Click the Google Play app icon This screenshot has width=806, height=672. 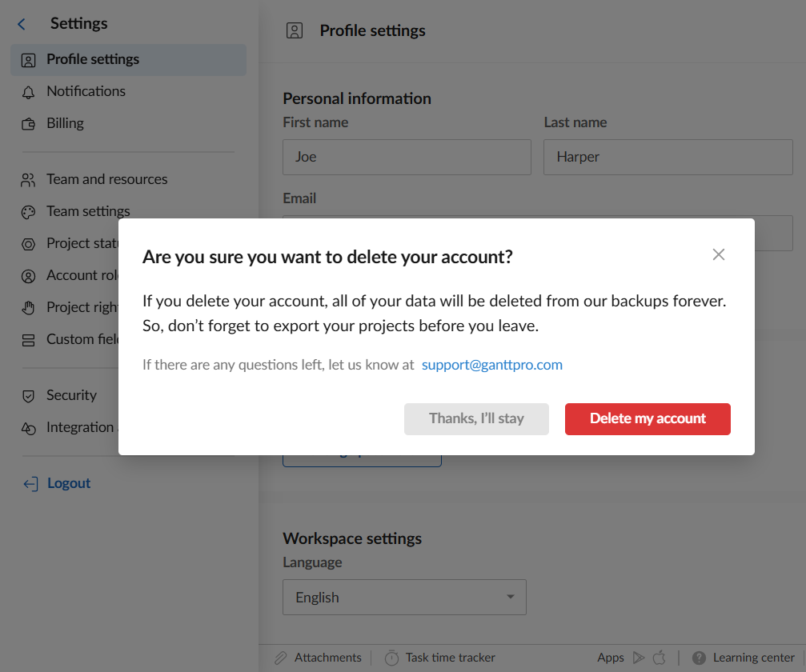638,658
